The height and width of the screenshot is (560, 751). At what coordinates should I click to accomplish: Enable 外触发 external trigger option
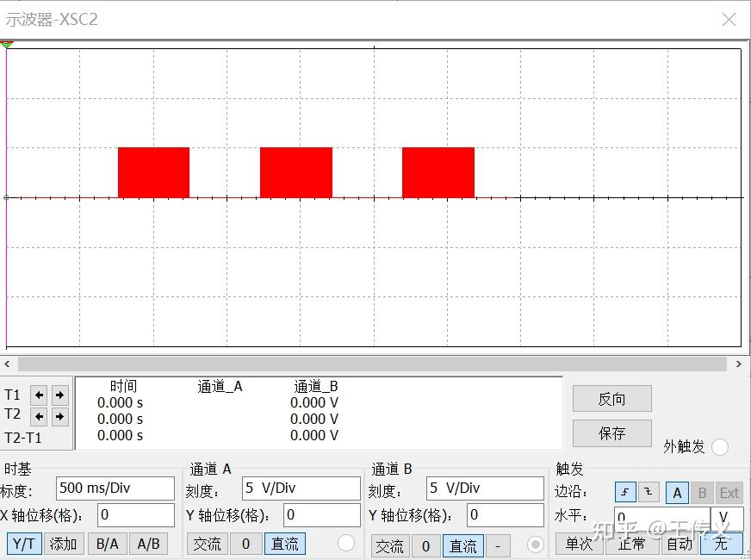pos(720,448)
